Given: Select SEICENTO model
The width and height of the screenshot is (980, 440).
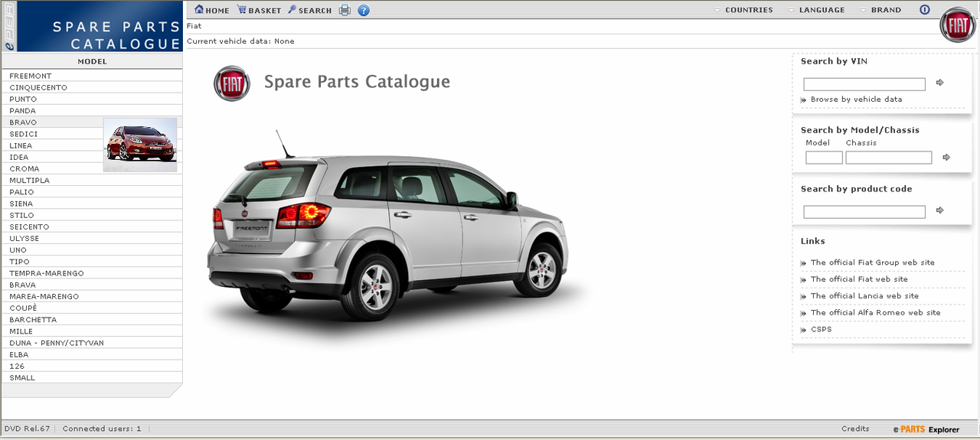Looking at the screenshot, I should (x=91, y=227).
